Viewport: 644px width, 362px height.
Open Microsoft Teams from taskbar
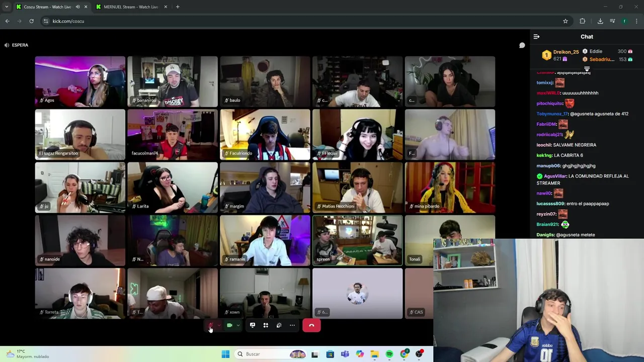tap(345, 354)
